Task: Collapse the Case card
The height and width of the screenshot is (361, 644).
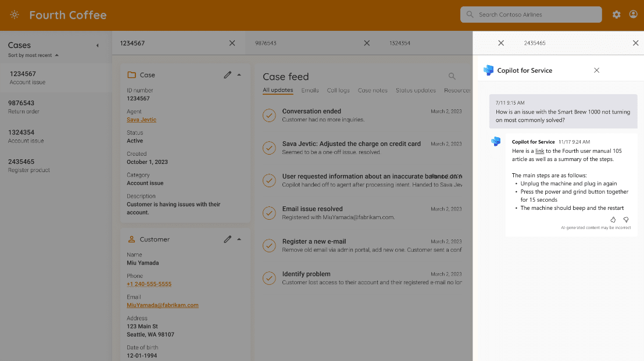Action: click(x=239, y=75)
